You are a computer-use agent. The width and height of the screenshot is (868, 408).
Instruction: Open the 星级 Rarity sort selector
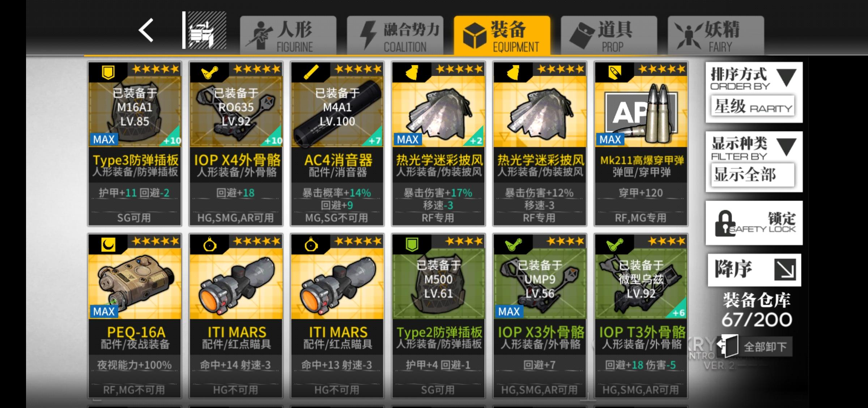753,106
